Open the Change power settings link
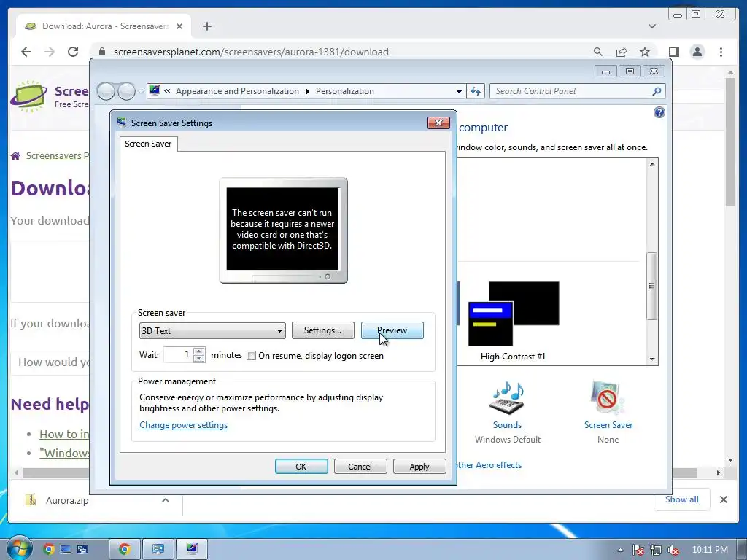Screen dimensions: 747x560 [183, 425]
